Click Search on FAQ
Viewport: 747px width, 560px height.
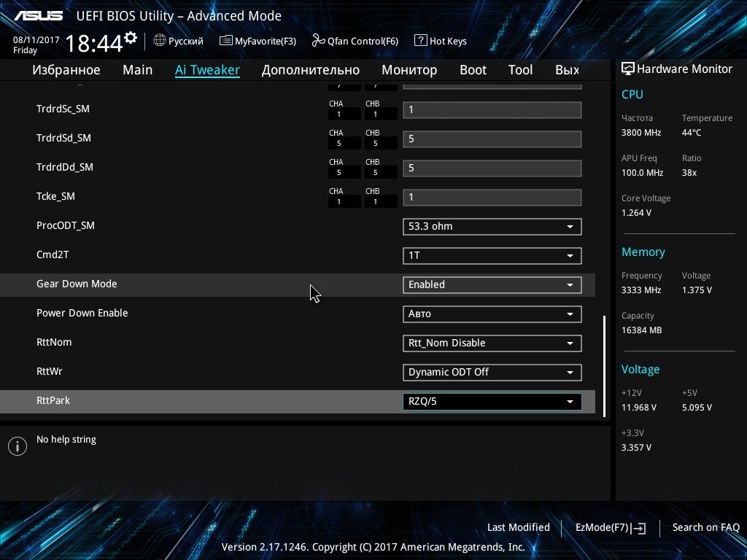tap(705, 527)
